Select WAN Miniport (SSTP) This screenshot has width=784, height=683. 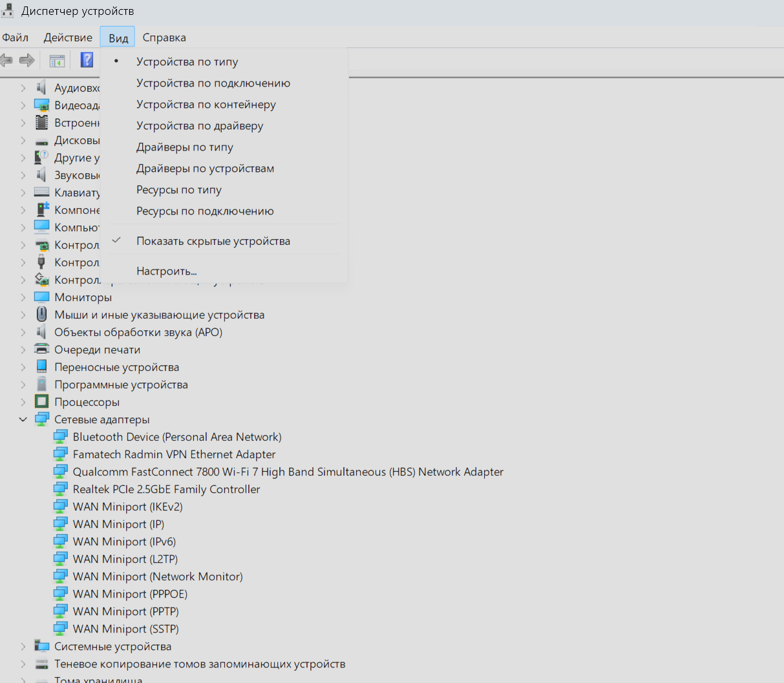click(x=126, y=629)
